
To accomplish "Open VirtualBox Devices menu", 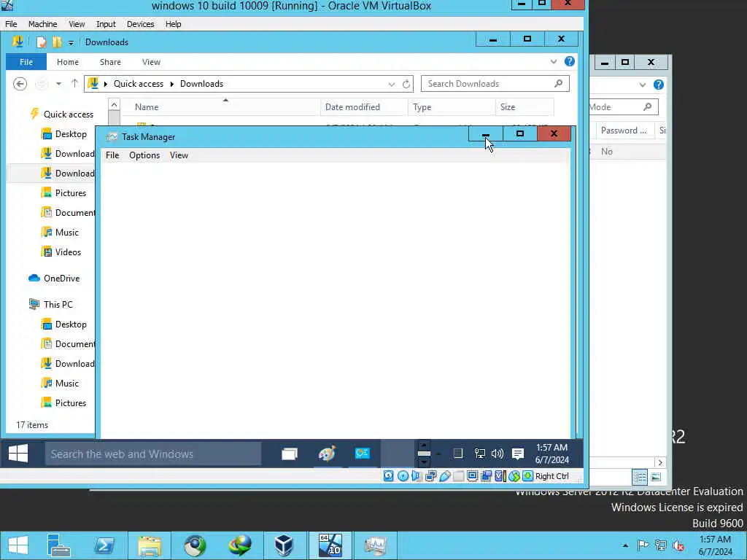I will point(141,24).
